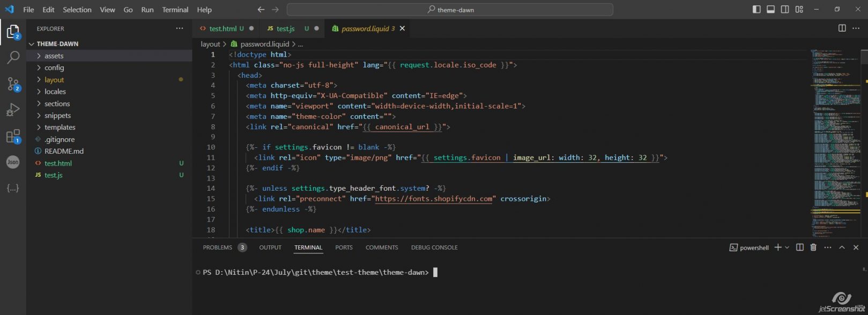Split the editor to the right
Viewport: 868px width, 315px height.
(x=842, y=28)
